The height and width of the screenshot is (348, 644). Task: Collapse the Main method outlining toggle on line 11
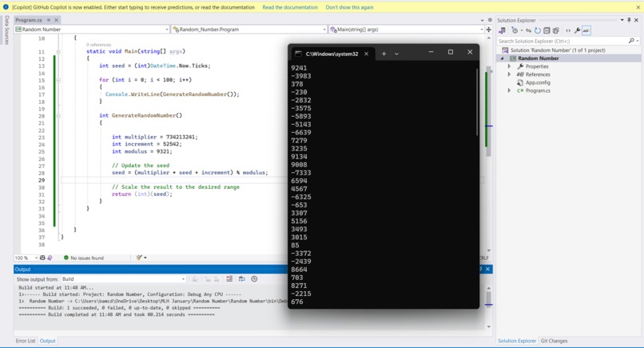click(58, 51)
